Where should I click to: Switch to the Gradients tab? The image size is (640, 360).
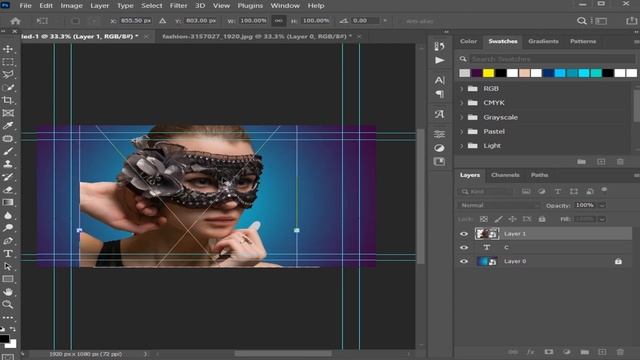[543, 41]
